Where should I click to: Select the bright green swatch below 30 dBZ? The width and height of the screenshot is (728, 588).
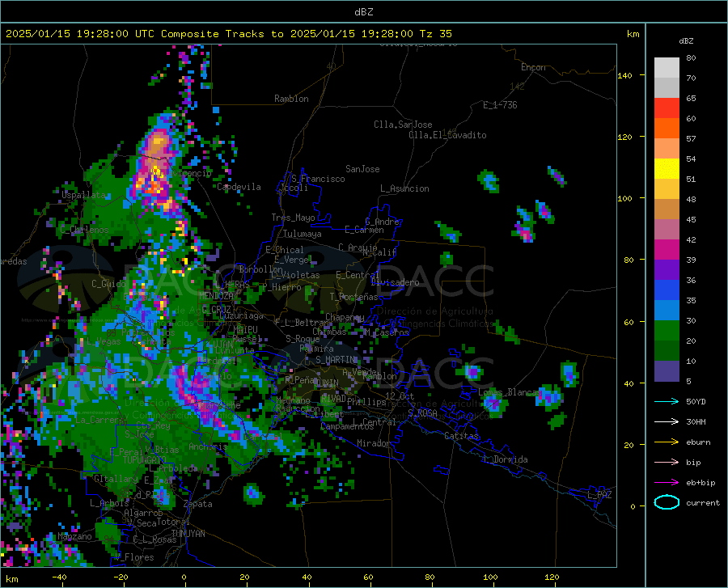pyautogui.click(x=667, y=331)
